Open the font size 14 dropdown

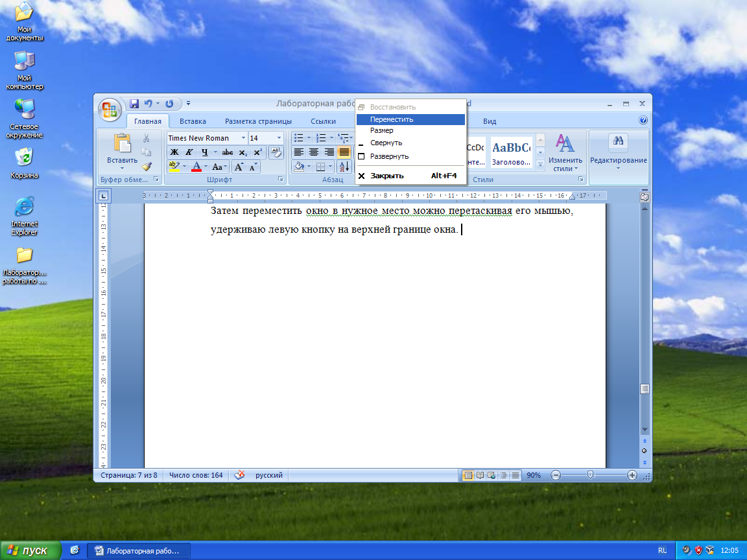pos(279,138)
